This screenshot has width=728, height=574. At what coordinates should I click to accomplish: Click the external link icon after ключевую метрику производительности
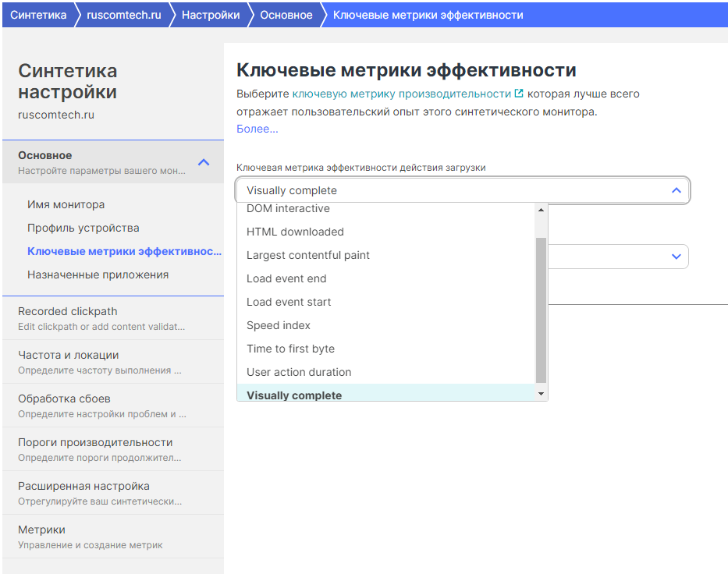click(519, 94)
